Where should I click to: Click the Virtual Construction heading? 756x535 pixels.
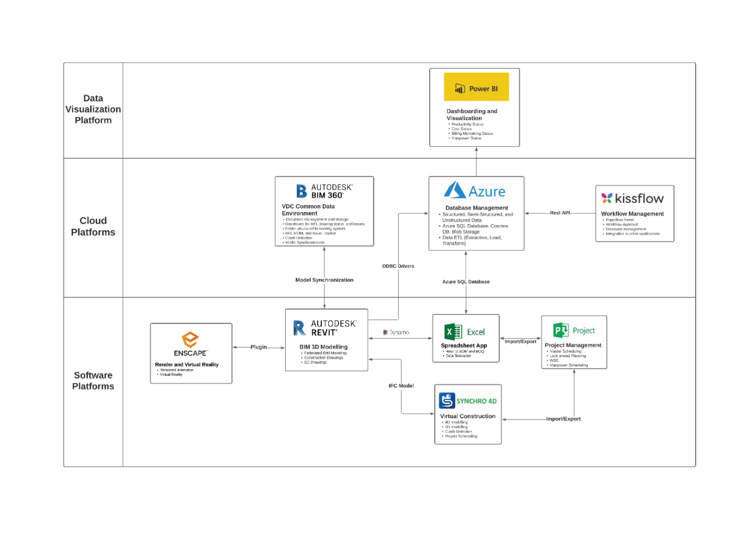pos(468,416)
